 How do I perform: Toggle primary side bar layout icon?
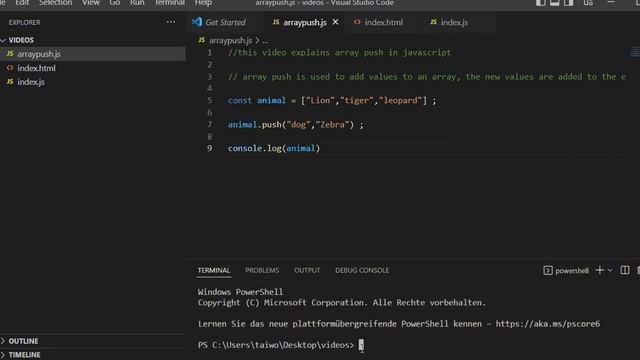click(x=541, y=3)
